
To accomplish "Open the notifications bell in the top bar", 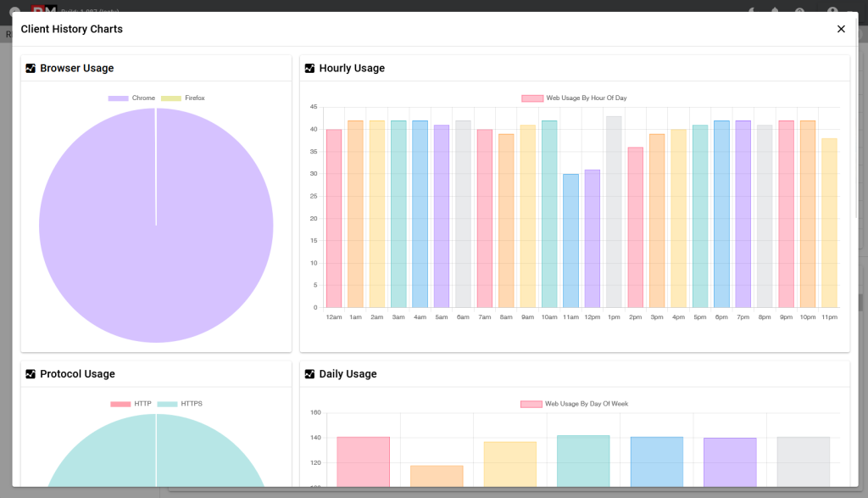I will (776, 11).
